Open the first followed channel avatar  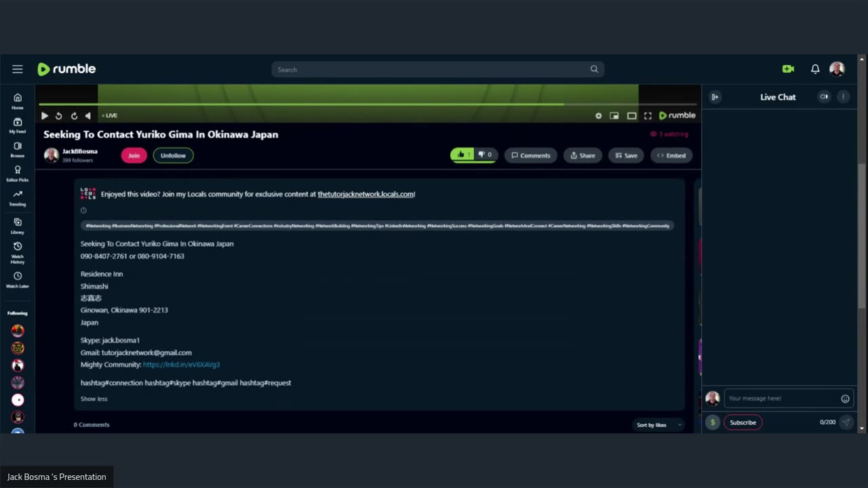[18, 331]
